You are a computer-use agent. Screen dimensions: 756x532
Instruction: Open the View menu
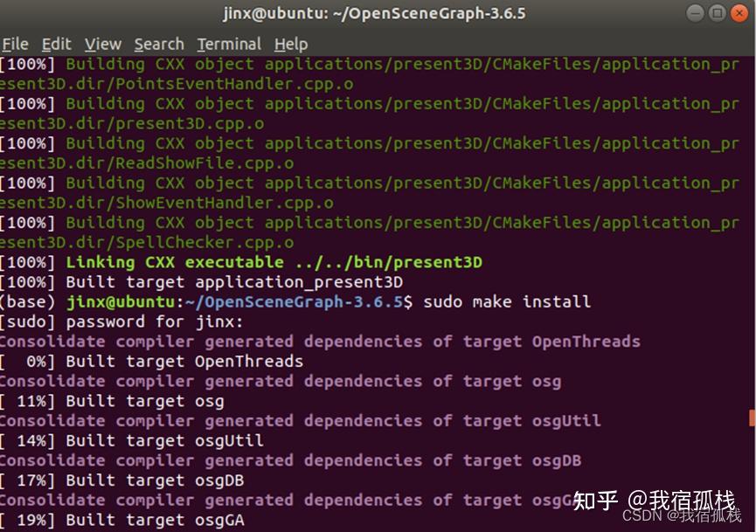102,44
